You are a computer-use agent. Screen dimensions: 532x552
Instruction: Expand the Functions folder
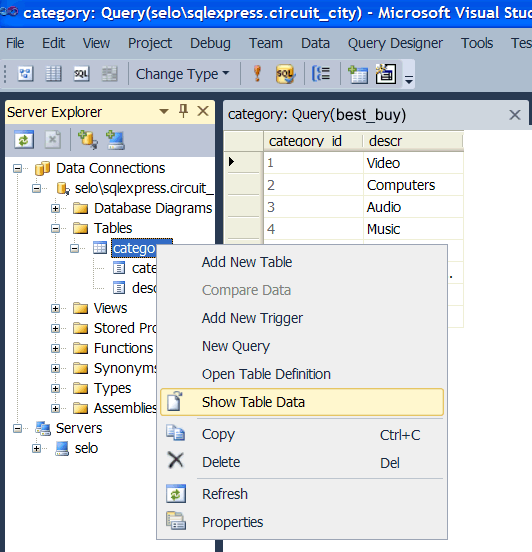click(55, 349)
